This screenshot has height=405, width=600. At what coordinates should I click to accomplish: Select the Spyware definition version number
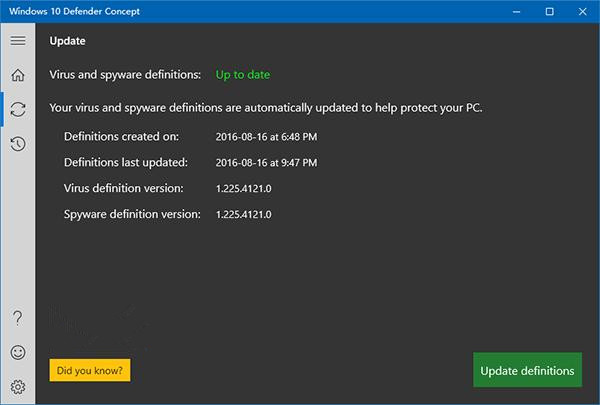(244, 214)
